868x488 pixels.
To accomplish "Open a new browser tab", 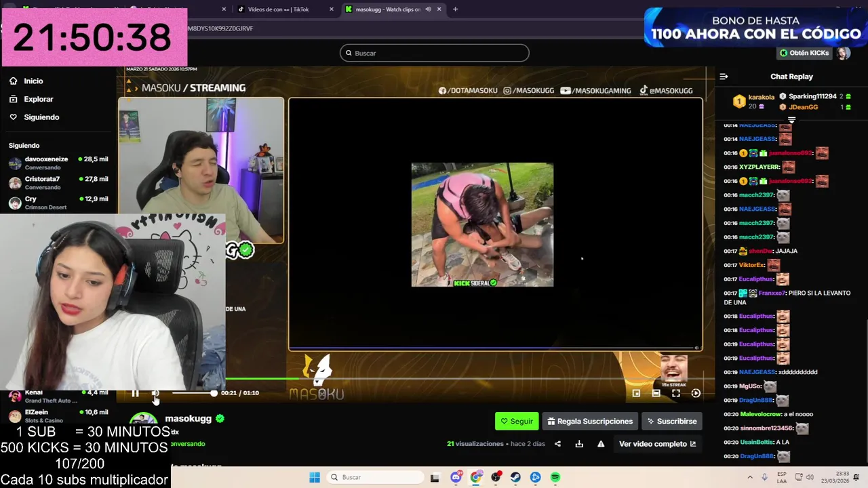I will (x=455, y=9).
